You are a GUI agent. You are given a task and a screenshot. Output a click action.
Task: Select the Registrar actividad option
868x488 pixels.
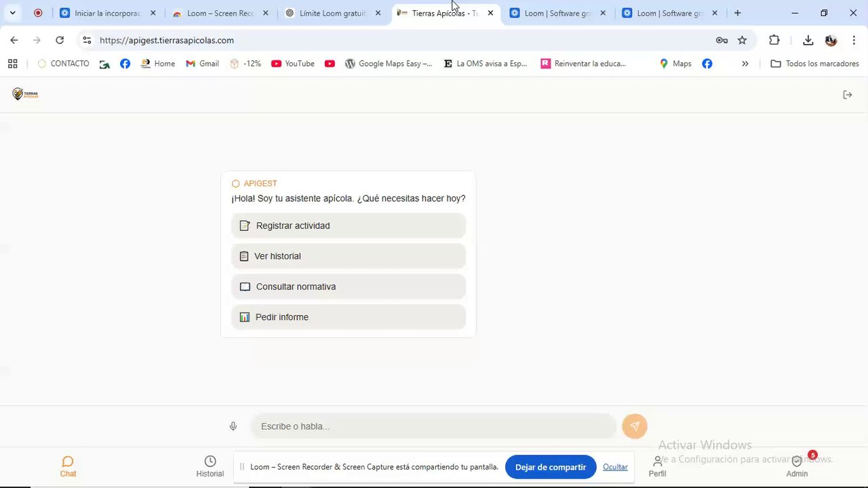pos(349,226)
